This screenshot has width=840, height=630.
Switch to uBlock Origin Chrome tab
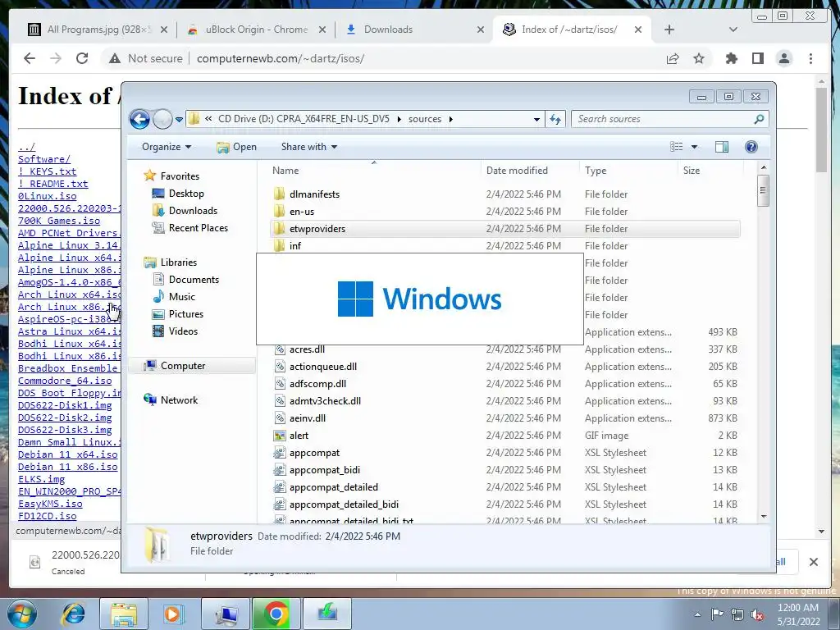pos(256,30)
